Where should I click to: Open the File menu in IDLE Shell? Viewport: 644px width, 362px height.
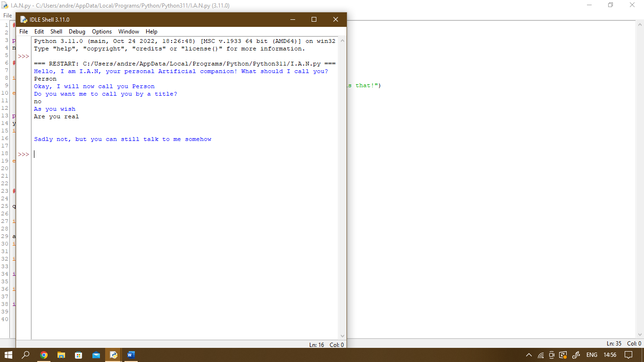[24, 32]
